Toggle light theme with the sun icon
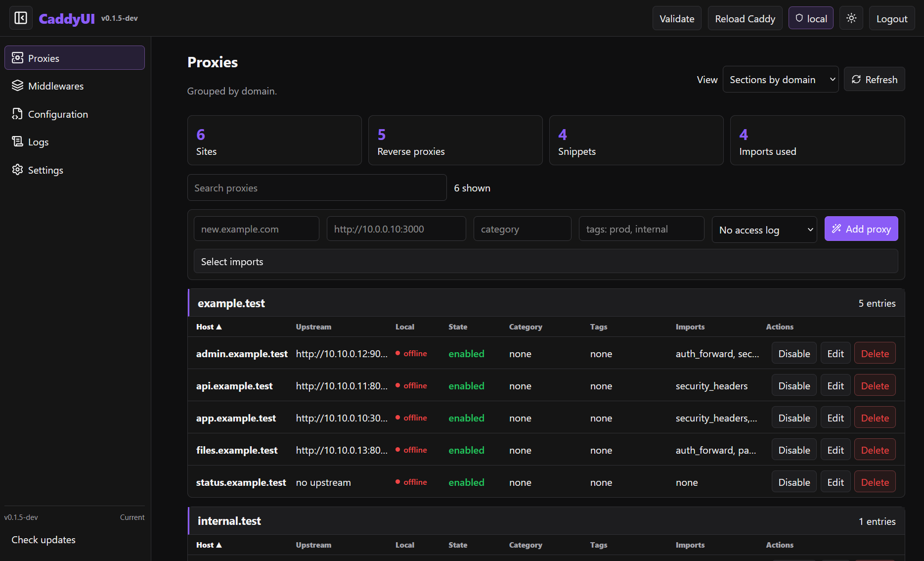The width and height of the screenshot is (924, 561). click(x=851, y=18)
